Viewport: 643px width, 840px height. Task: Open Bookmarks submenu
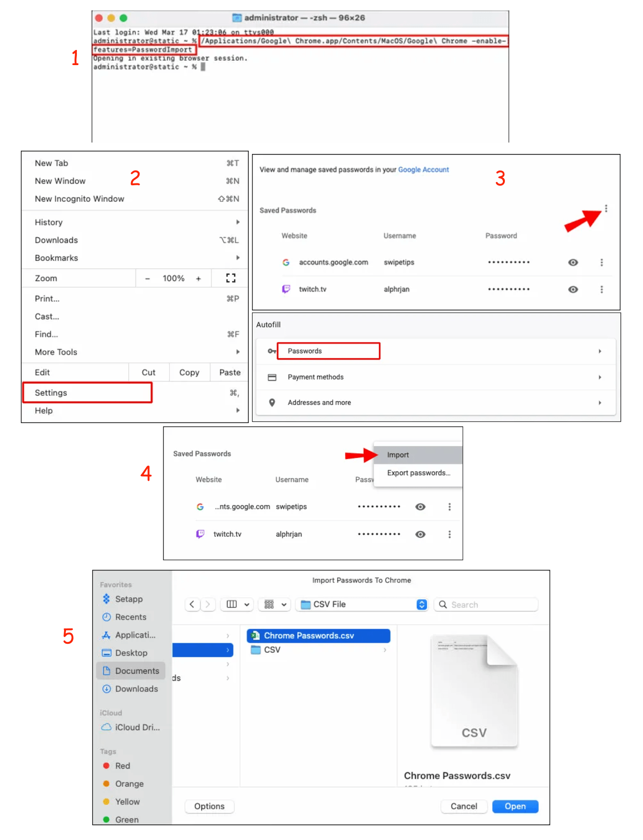click(135, 258)
